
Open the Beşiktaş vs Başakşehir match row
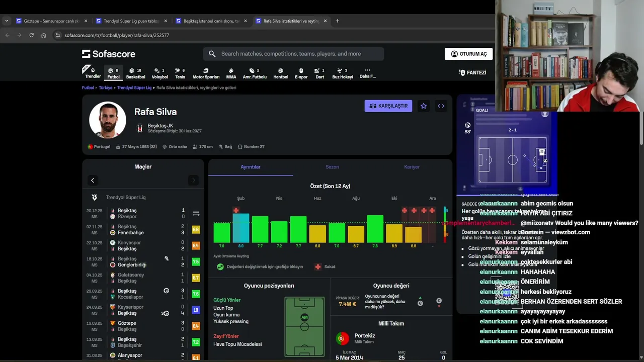click(143, 342)
